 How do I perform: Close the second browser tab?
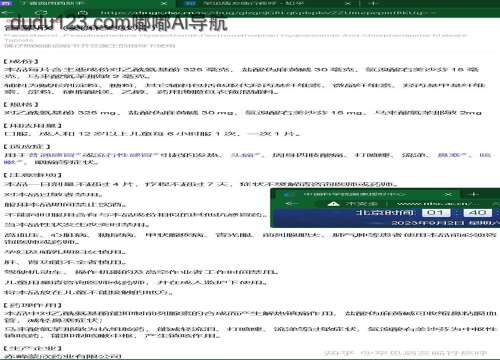coord(348,3)
